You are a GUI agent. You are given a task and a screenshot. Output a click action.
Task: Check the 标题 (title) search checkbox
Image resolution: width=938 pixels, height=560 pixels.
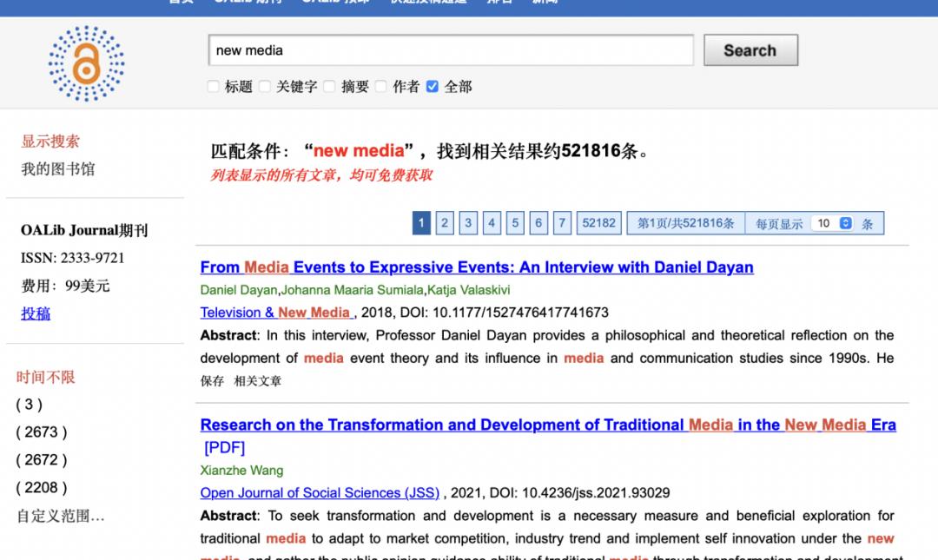click(213, 87)
